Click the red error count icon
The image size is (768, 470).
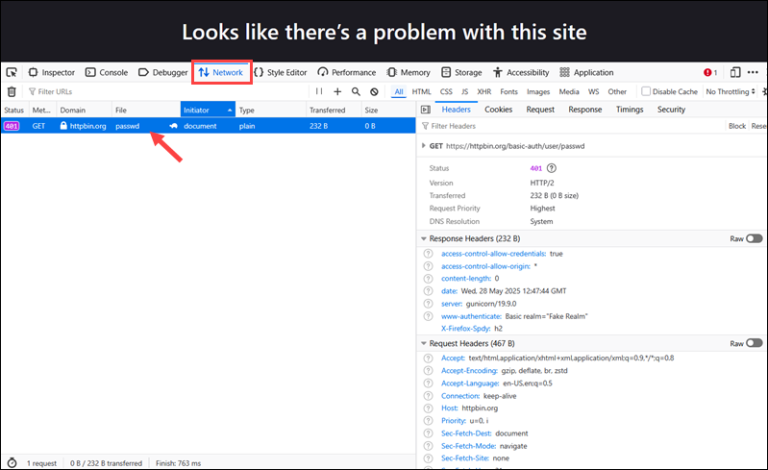point(710,72)
